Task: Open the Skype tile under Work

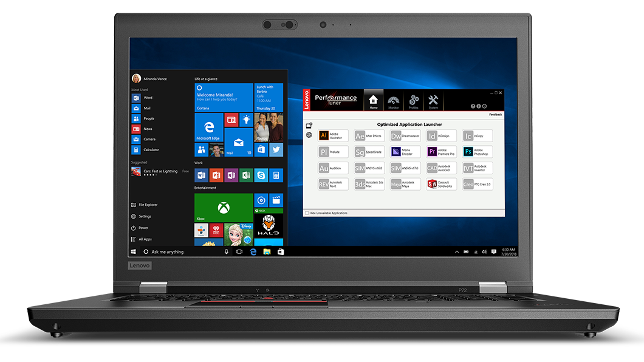Action: [x=261, y=176]
